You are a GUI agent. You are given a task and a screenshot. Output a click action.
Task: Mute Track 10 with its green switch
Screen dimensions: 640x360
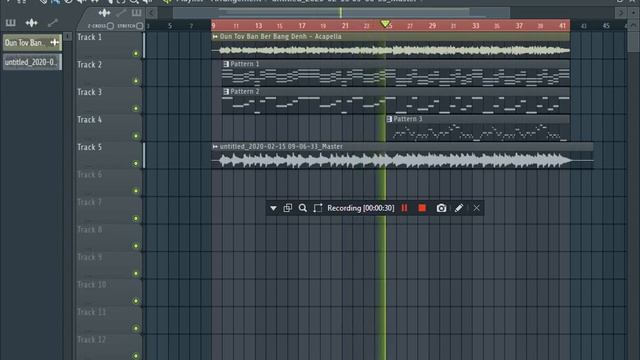[x=136, y=301]
